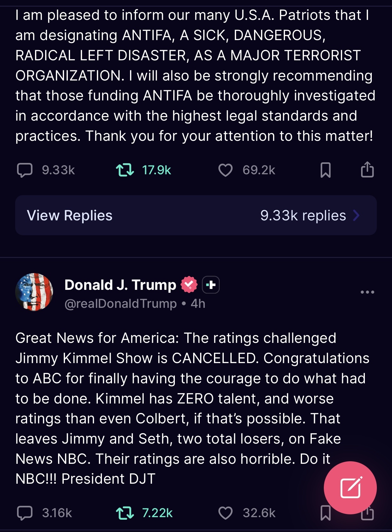This screenshot has width=392, height=532.
Task: Bookmark the Jimmy Kimmel post
Action: click(x=325, y=513)
